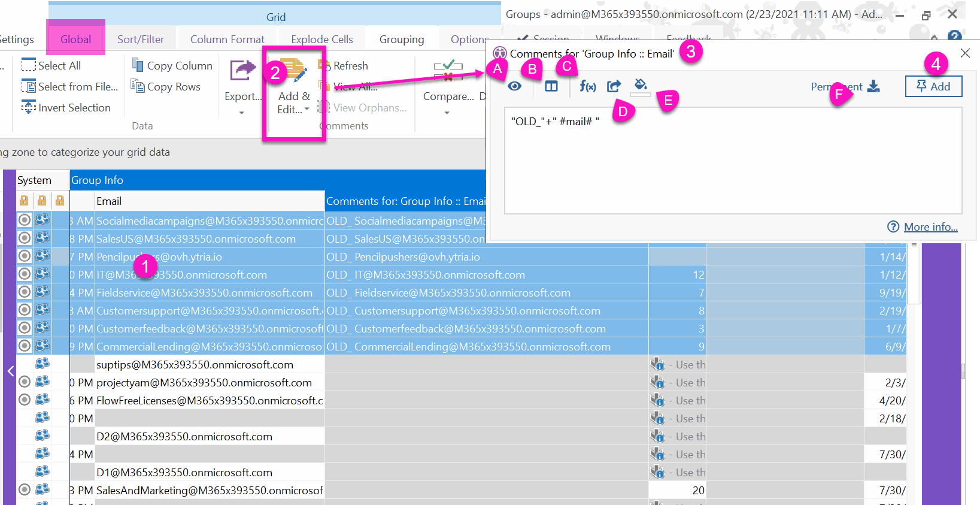Open the f(x) formula tool

(x=587, y=87)
